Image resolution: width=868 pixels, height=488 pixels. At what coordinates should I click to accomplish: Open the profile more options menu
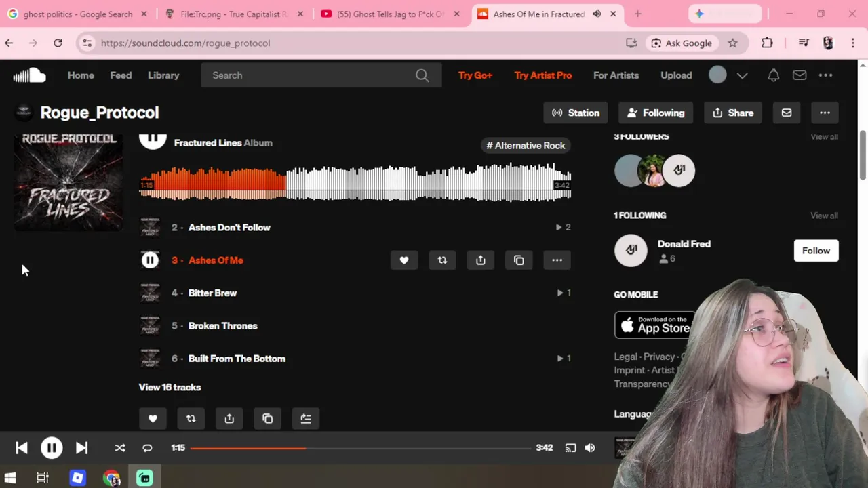pos(825,113)
